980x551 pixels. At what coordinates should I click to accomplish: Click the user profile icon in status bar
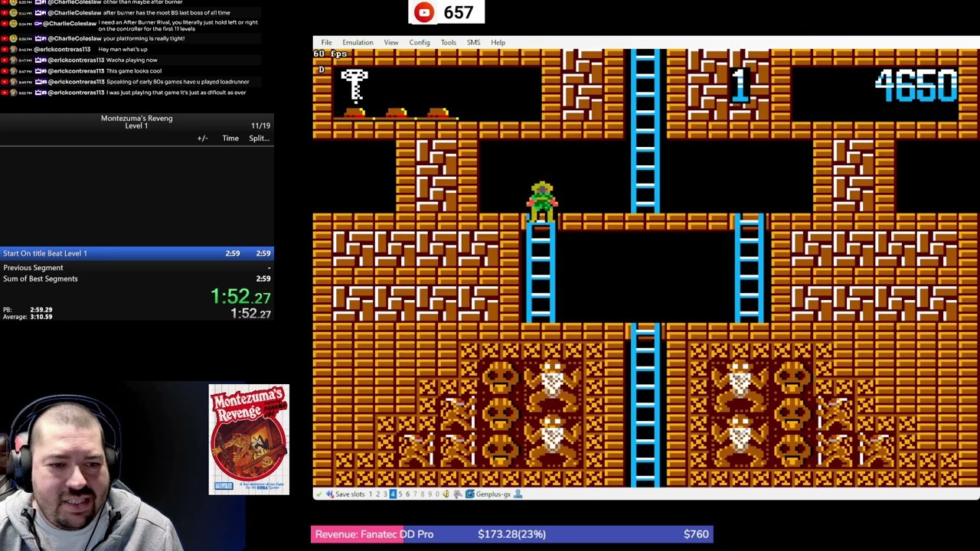pos(518,494)
